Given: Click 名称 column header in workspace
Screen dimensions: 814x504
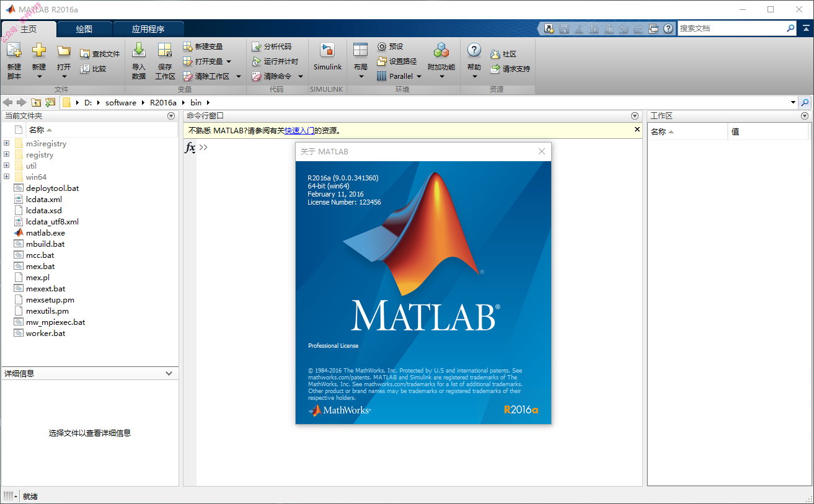Looking at the screenshot, I should 688,131.
